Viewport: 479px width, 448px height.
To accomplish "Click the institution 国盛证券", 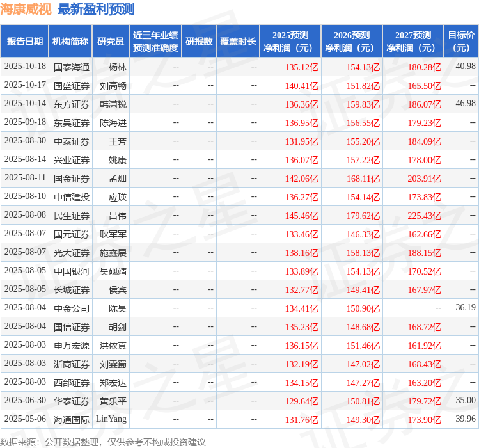I will tap(72, 86).
